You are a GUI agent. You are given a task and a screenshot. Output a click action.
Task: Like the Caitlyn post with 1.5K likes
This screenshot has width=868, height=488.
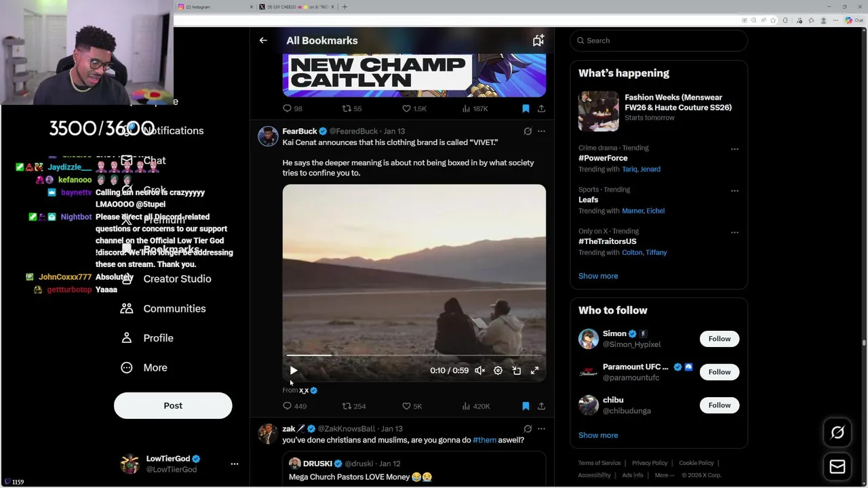pos(414,108)
